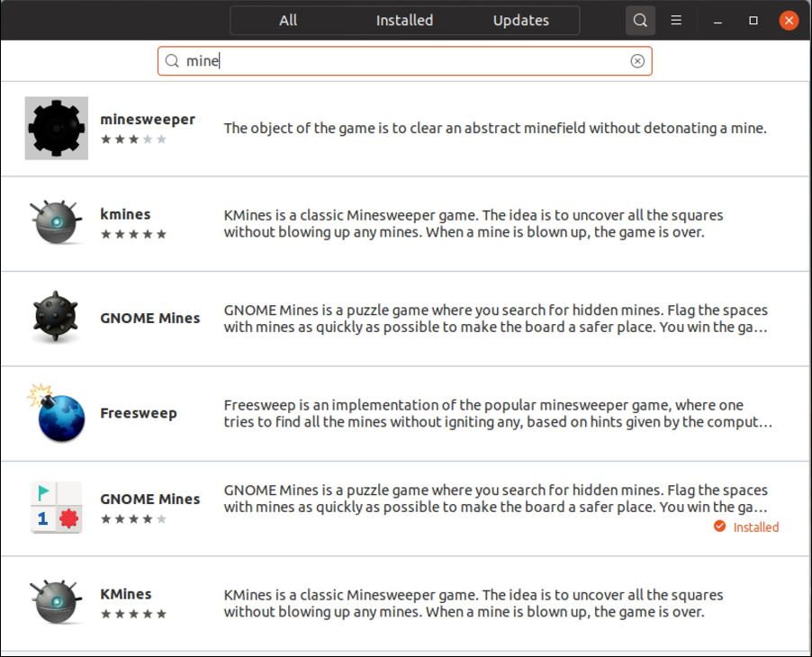
Task: Open the minesweeper app title
Action: click(148, 119)
